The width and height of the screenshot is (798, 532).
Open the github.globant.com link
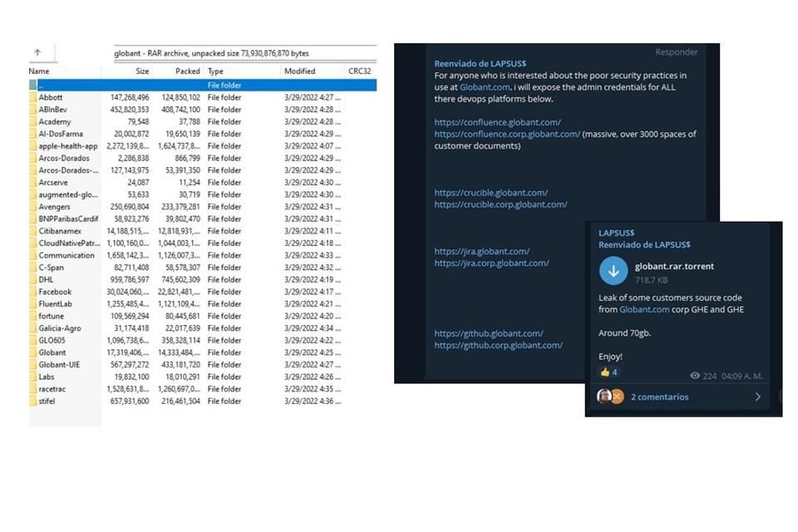click(x=488, y=333)
